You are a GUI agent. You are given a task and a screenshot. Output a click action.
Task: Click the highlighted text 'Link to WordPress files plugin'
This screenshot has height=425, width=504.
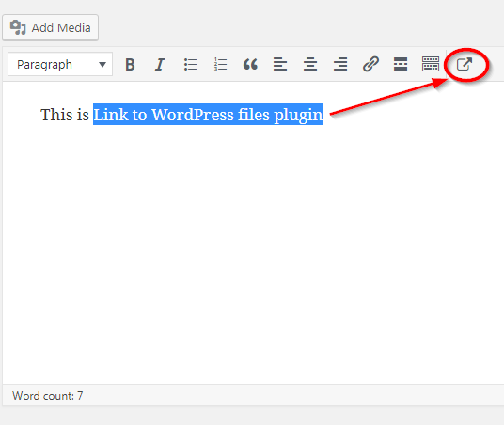click(208, 115)
